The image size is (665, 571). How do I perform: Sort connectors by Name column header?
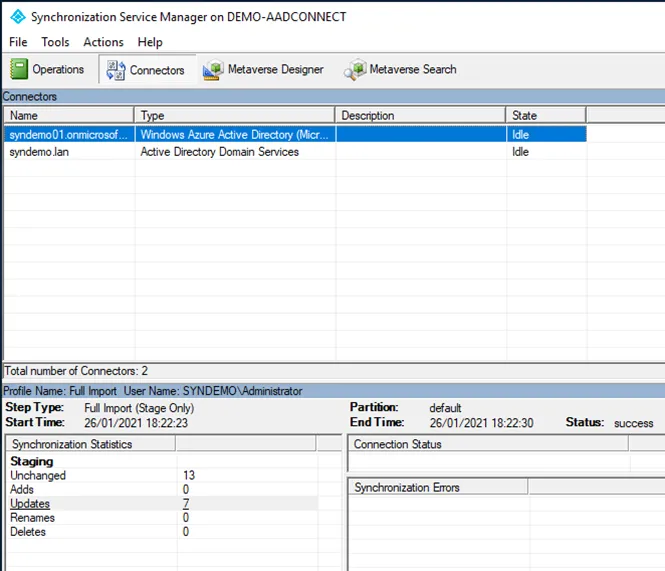pyautogui.click(x=68, y=115)
